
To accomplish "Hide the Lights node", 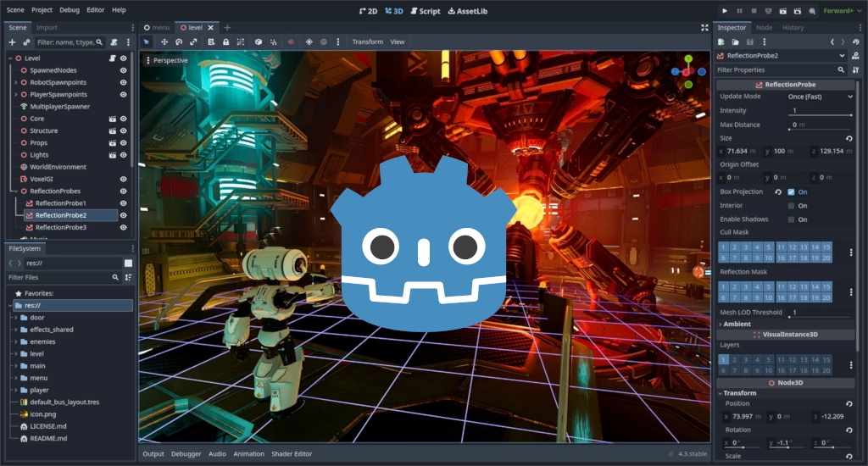I will [124, 155].
